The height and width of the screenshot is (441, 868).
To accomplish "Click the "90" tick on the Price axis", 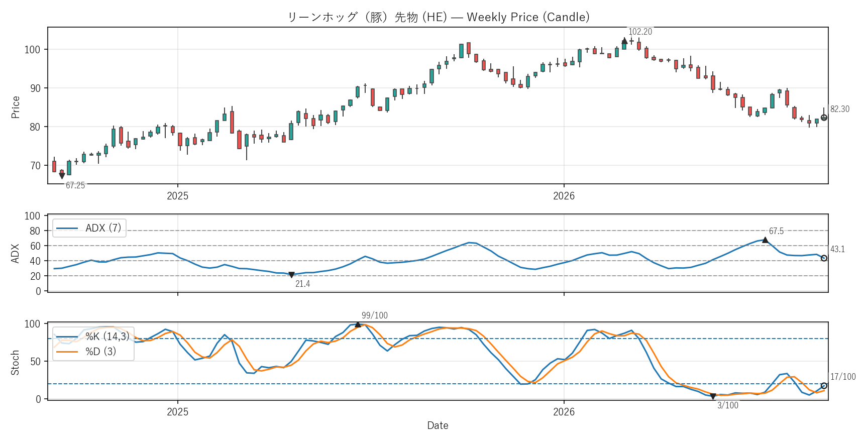I will 35,88.
